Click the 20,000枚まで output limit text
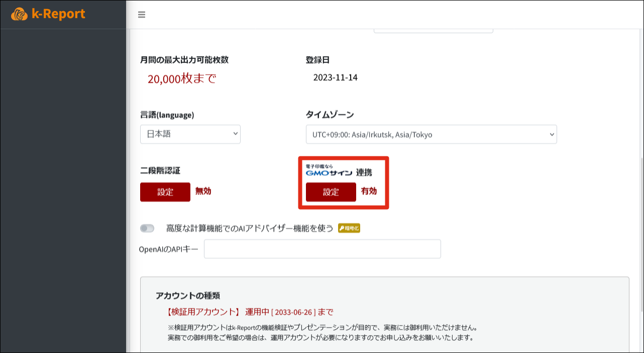Screen dimensions: 644x353 (182, 78)
